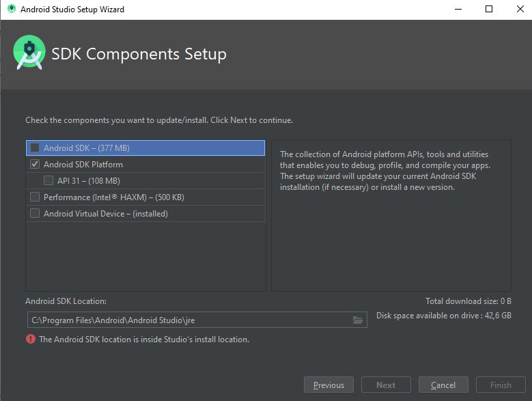Click the 'Check the components' instruction text
532x401 pixels.
pyautogui.click(x=159, y=120)
